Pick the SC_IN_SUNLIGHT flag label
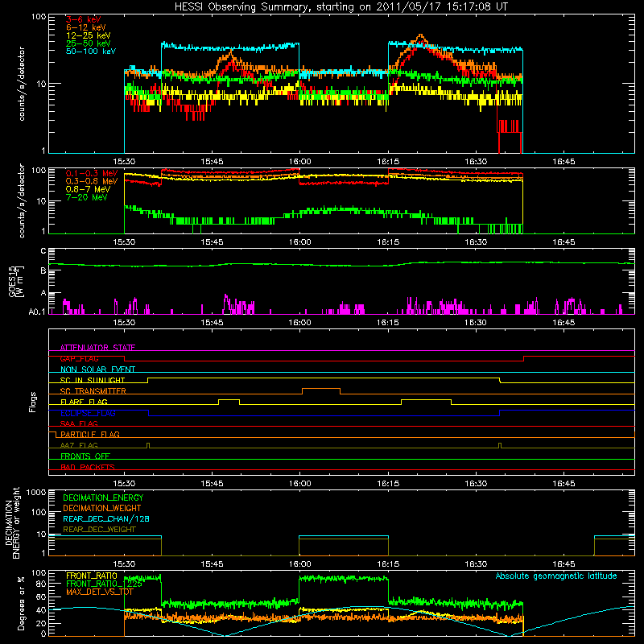This screenshot has width=644, height=644. [93, 380]
